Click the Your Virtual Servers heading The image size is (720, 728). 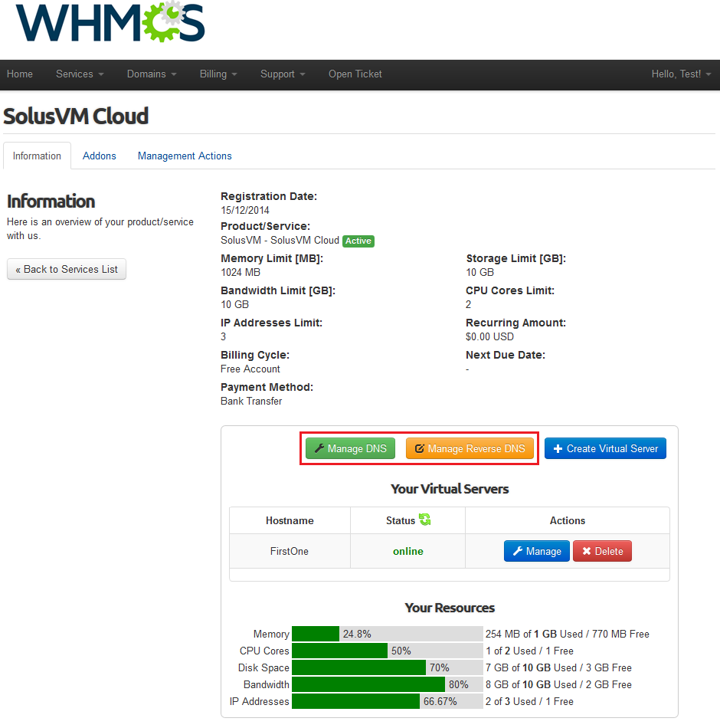[450, 489]
